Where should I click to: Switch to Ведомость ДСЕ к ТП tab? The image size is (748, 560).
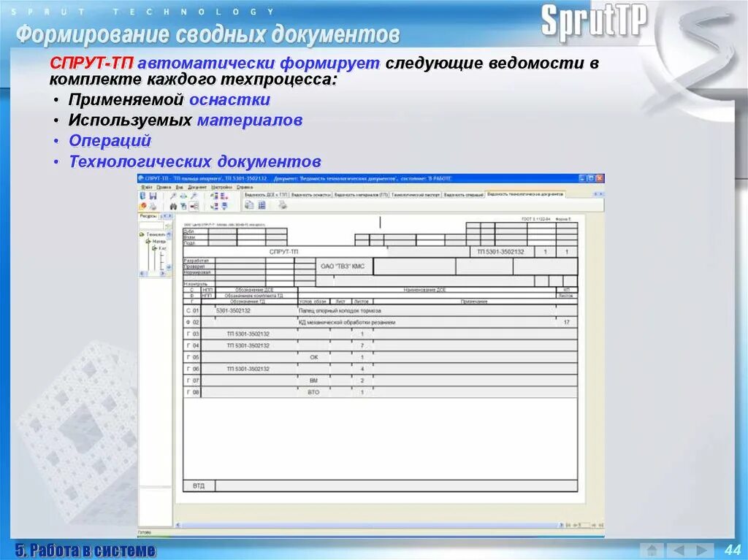[x=266, y=195]
